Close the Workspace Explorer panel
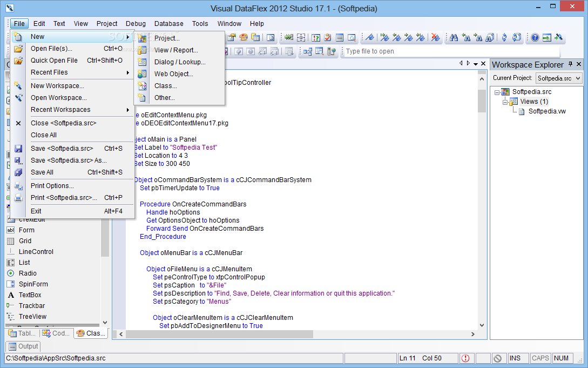This screenshot has height=368, width=588. (x=579, y=64)
